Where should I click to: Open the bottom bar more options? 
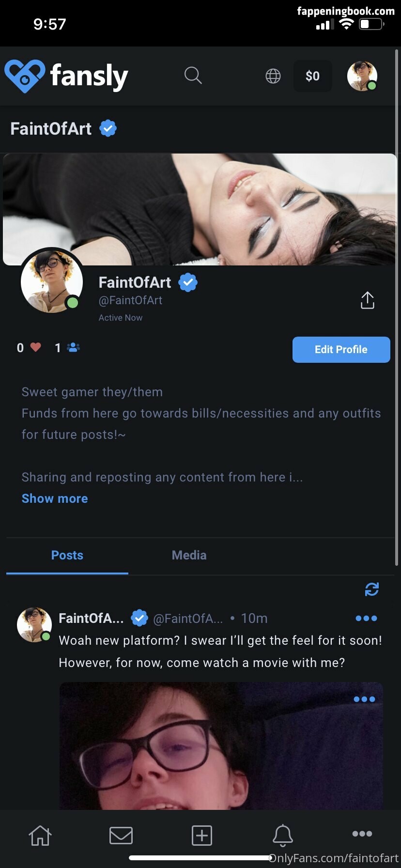click(x=362, y=834)
